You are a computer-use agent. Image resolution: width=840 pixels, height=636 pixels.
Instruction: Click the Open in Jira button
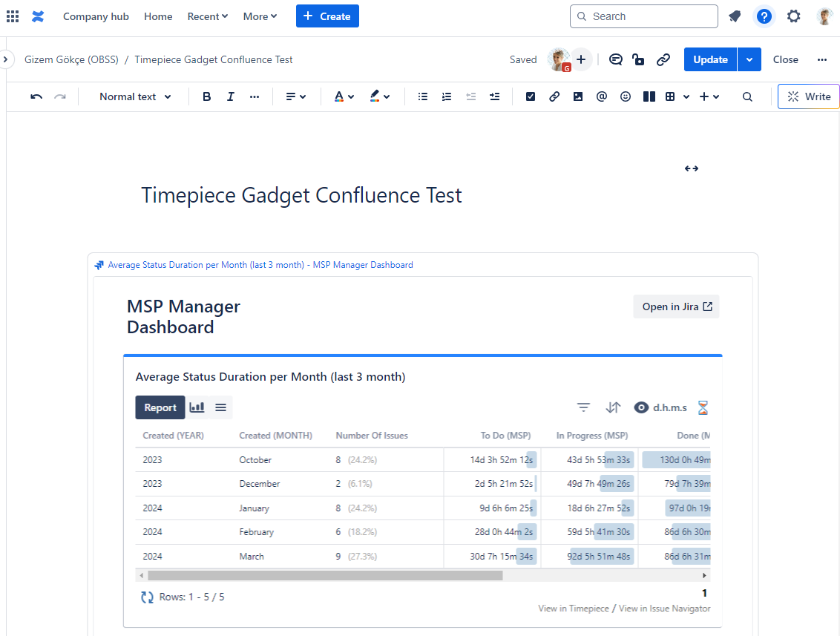(676, 306)
